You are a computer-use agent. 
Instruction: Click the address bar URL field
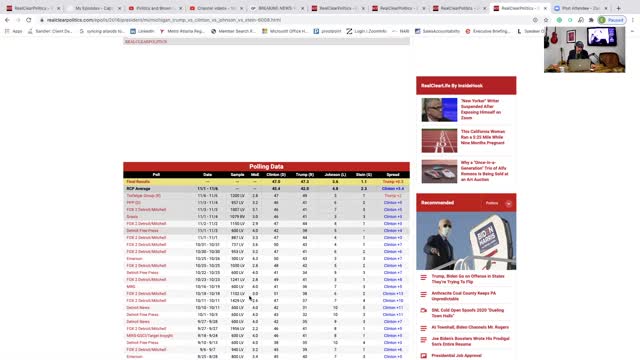point(286,20)
